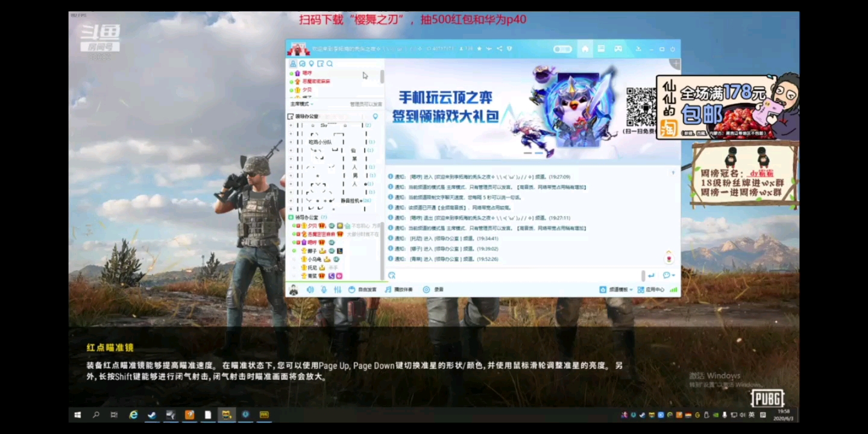The height and width of the screenshot is (434, 868).
Task: Click the chat message input field
Action: pyautogui.click(x=518, y=275)
